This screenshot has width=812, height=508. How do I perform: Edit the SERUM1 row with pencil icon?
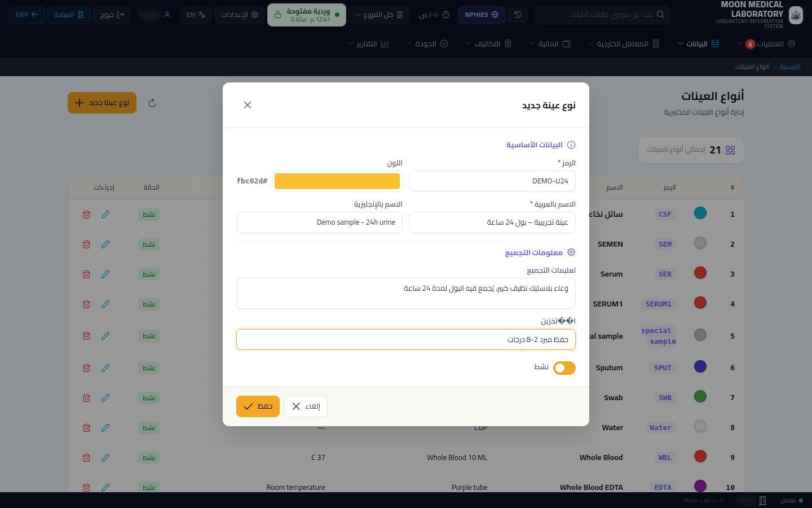pyautogui.click(x=105, y=304)
